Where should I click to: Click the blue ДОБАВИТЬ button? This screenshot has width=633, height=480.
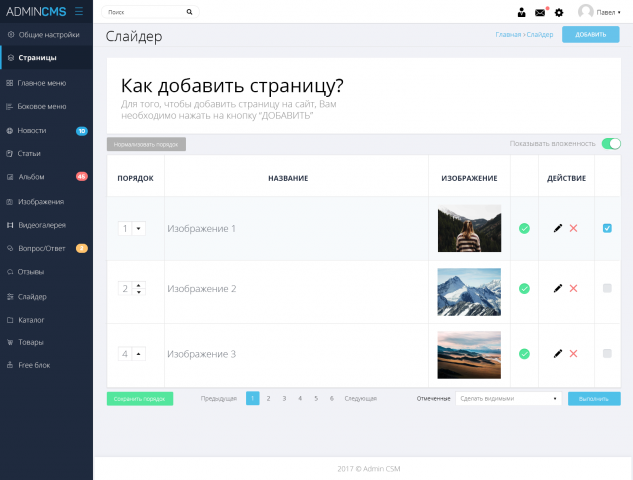point(591,35)
